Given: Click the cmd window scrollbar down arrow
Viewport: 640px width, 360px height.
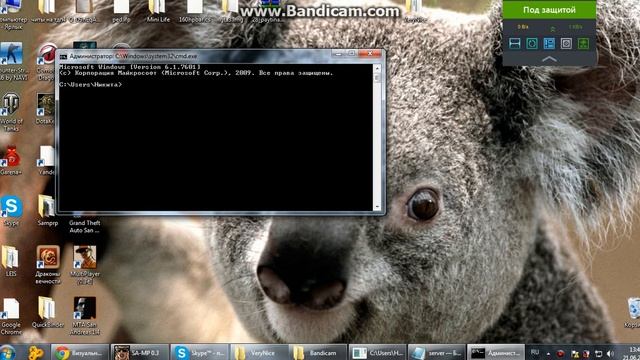Looking at the screenshot, I should click(x=377, y=207).
